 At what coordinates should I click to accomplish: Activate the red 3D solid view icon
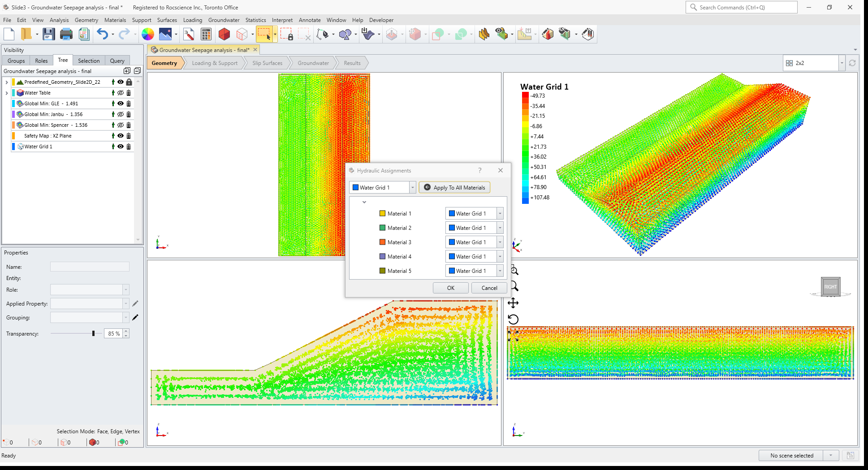coord(224,34)
